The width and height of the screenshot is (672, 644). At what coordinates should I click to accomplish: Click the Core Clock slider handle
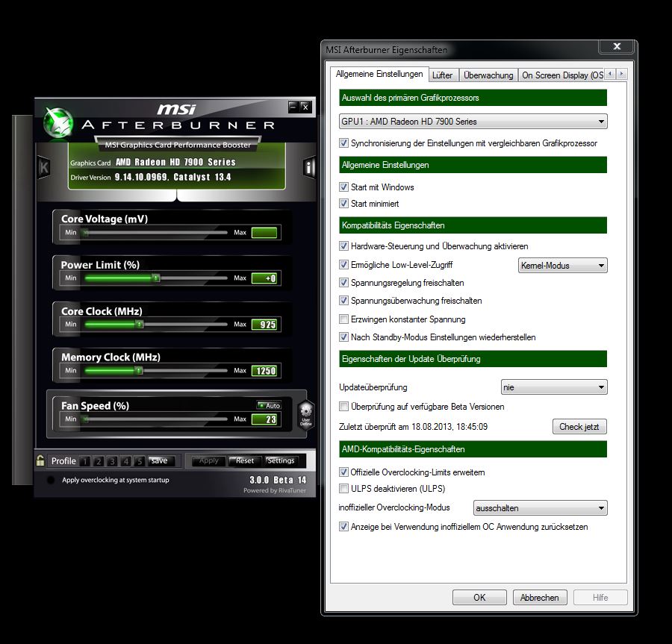(x=140, y=325)
